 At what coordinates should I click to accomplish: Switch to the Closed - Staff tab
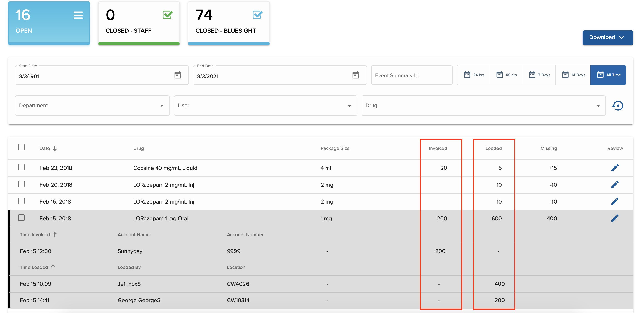coord(139,23)
